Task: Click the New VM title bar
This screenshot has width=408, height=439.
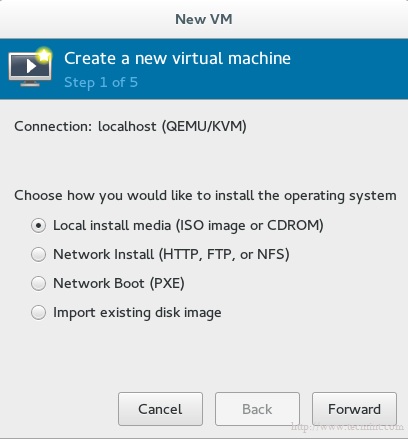Action: pyautogui.click(x=204, y=19)
